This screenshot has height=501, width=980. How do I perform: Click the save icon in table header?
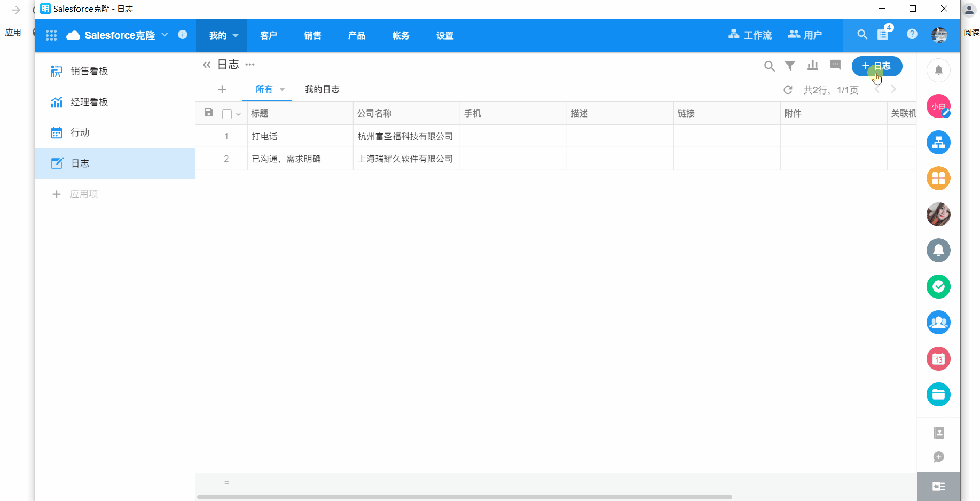(x=209, y=113)
